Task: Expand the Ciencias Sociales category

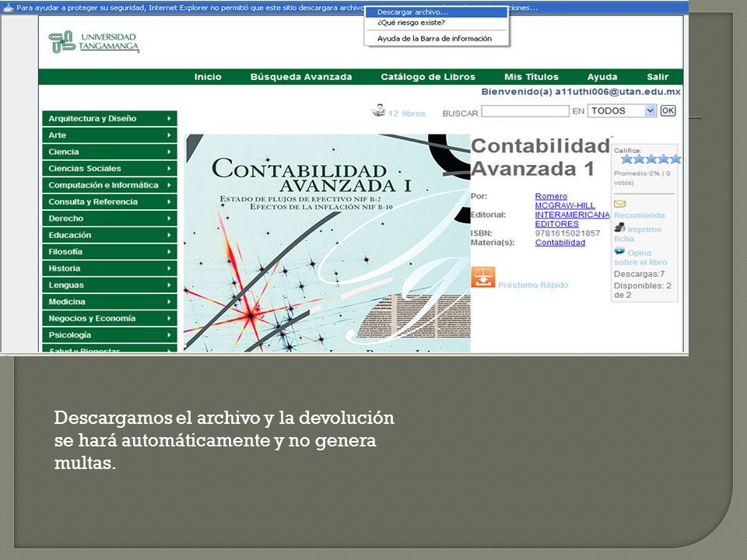Action: [110, 169]
